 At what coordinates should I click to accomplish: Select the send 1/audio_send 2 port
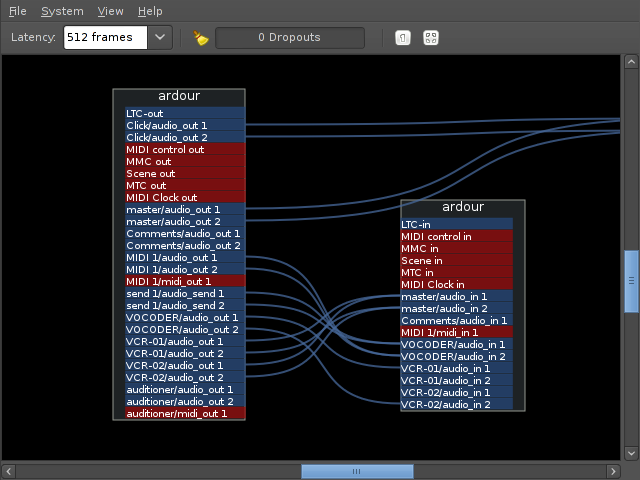185,305
